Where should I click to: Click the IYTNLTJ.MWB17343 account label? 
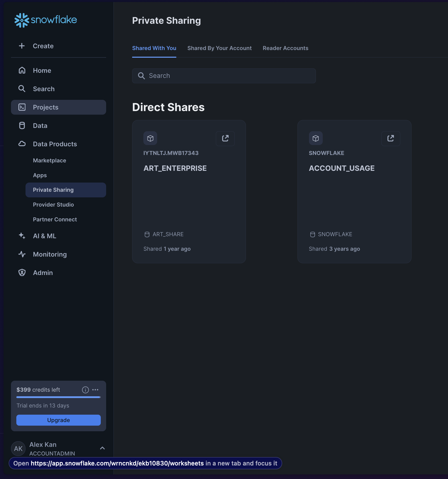171,153
